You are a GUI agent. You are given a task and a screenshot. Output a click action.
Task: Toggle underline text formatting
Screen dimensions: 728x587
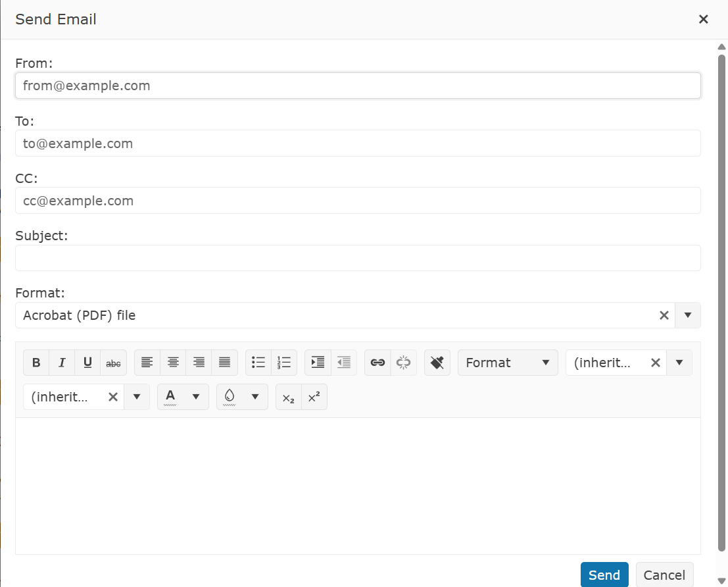(x=87, y=363)
